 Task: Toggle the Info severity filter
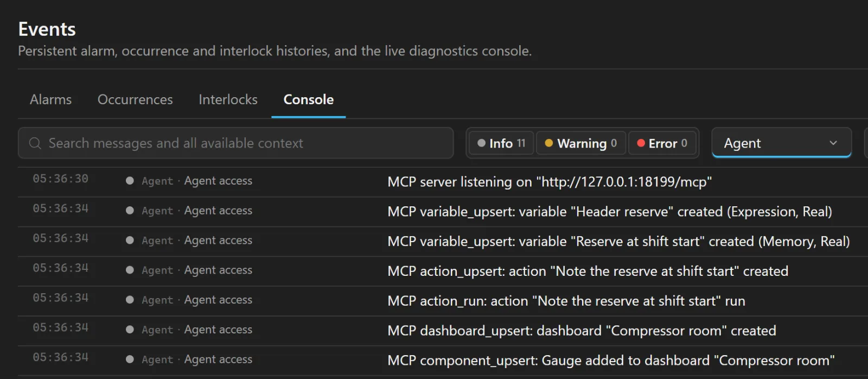501,143
